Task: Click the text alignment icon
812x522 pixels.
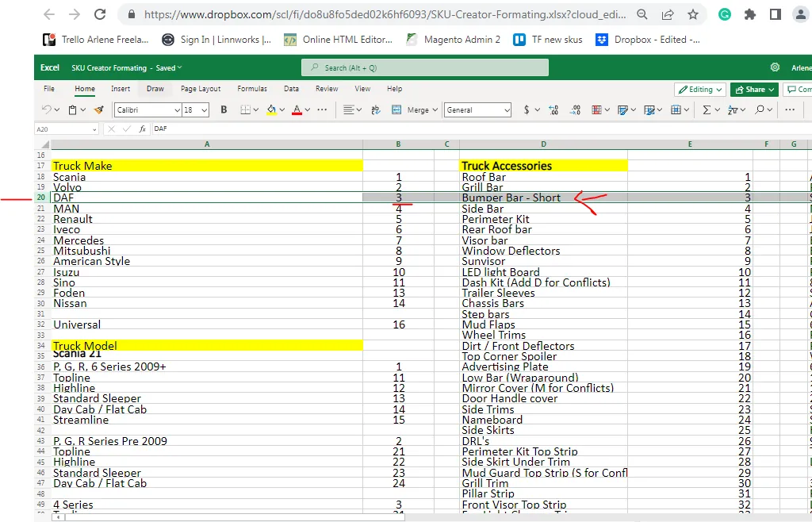Action: pyautogui.click(x=349, y=109)
